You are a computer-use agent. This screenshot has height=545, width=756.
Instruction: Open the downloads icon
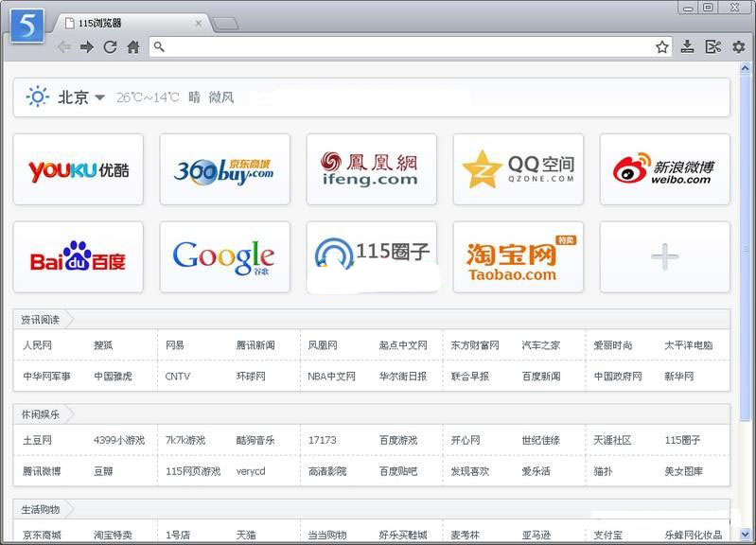[x=687, y=46]
